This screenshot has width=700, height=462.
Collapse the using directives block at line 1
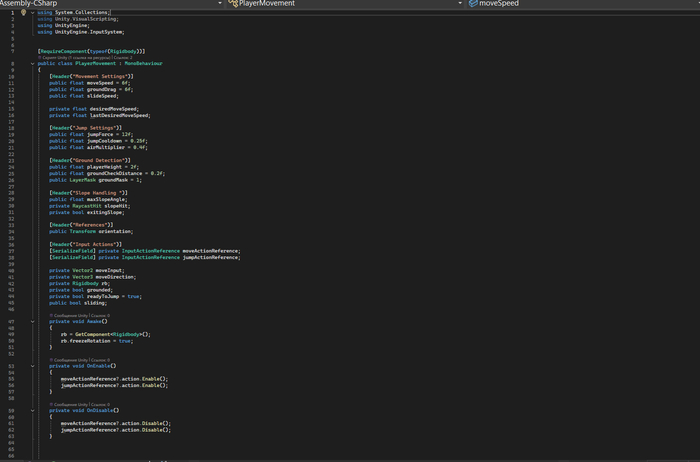point(32,13)
